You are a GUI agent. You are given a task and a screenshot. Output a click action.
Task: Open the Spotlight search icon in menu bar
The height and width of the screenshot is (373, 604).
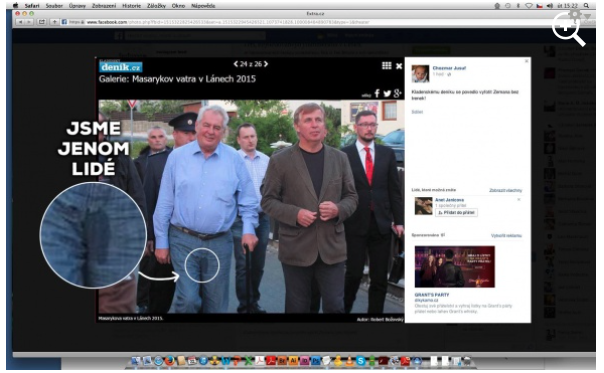pyautogui.click(x=586, y=5)
